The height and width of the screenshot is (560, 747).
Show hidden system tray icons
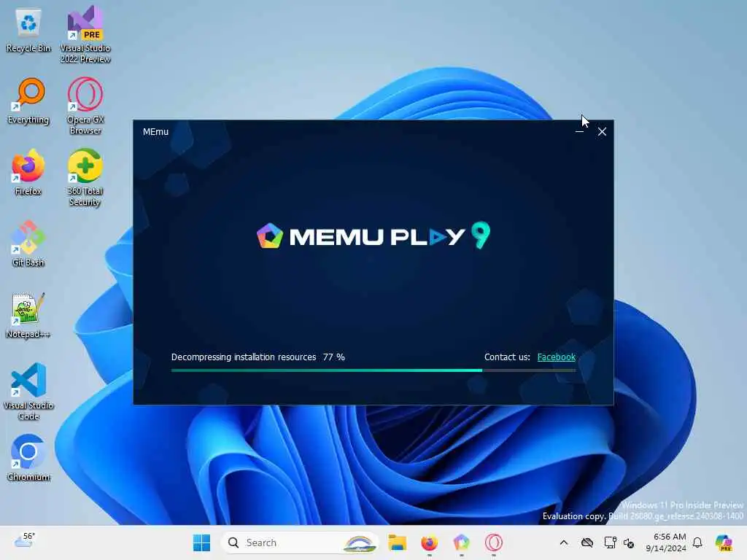click(564, 542)
